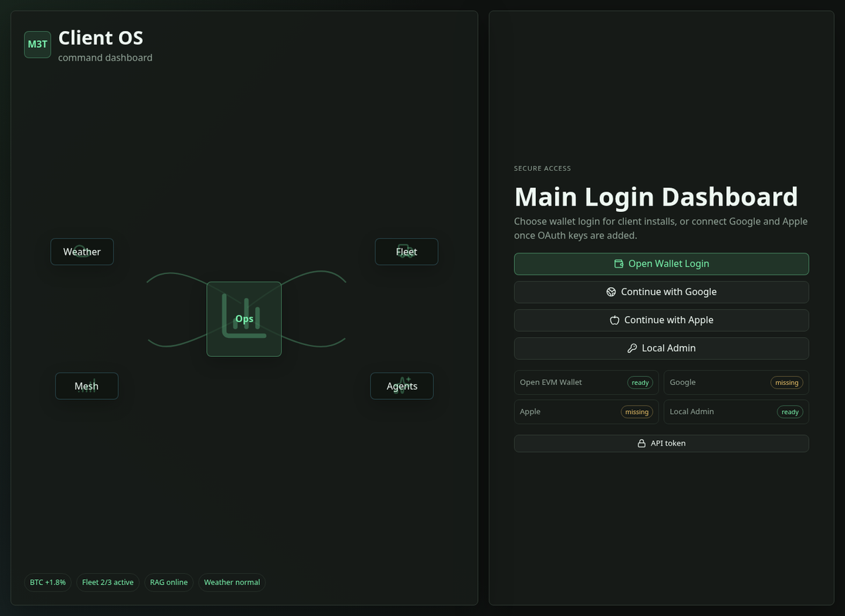Click the BTC +1.8% status chip
The image size is (845, 616).
point(48,582)
